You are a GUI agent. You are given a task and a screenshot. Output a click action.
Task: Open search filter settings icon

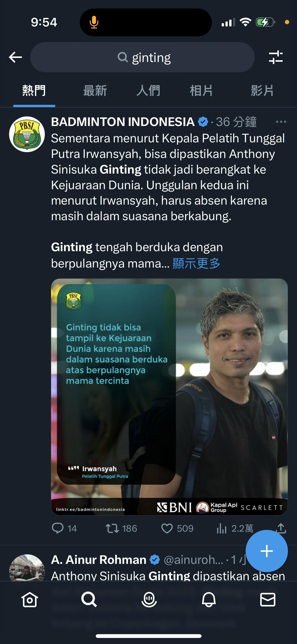pyautogui.click(x=276, y=57)
